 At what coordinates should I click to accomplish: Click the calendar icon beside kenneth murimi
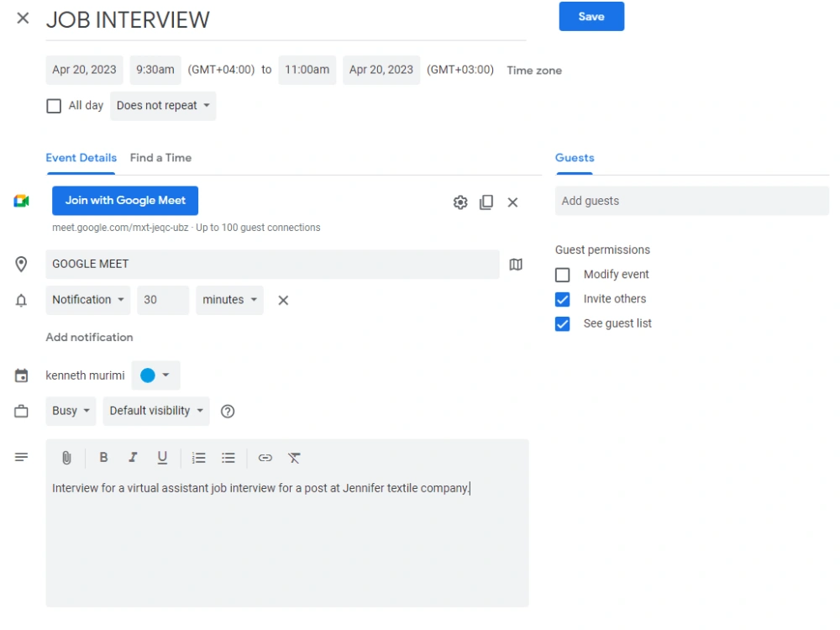[22, 375]
